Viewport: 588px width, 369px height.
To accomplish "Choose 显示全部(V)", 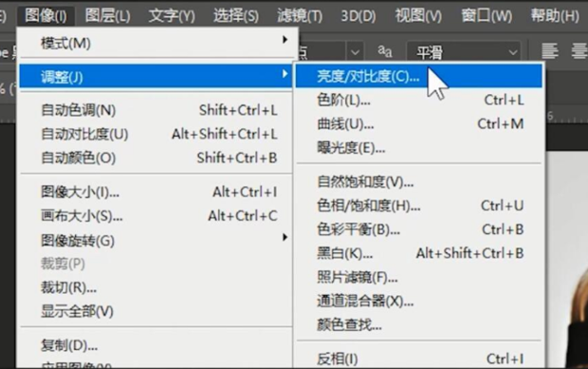I will click(156, 311).
